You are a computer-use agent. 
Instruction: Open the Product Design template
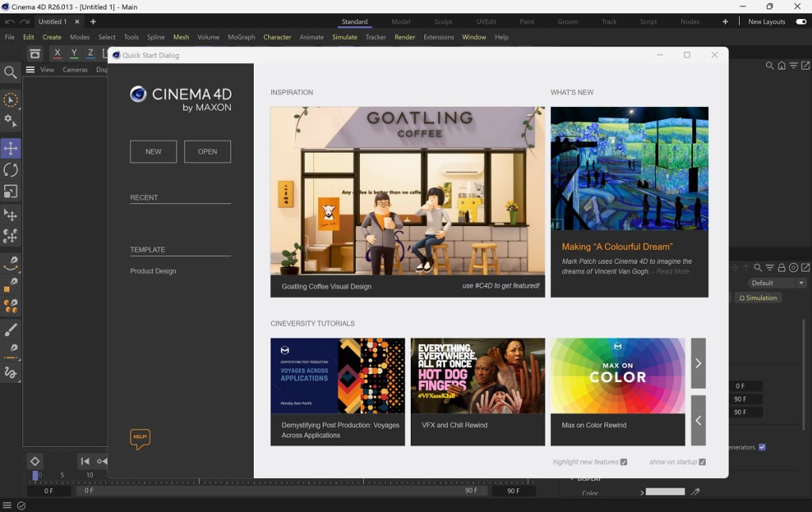coord(153,271)
